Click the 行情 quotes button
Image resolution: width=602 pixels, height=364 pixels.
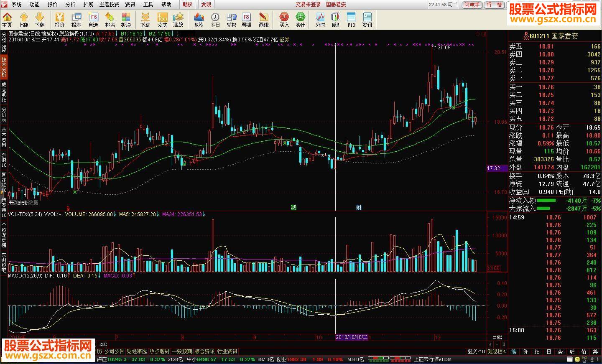coord(495,5)
